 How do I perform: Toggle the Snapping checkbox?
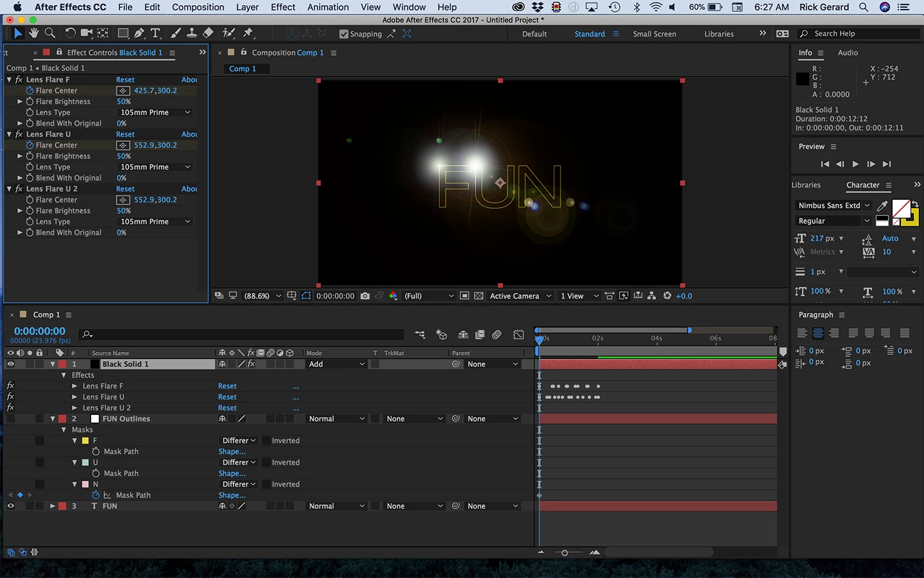click(344, 34)
